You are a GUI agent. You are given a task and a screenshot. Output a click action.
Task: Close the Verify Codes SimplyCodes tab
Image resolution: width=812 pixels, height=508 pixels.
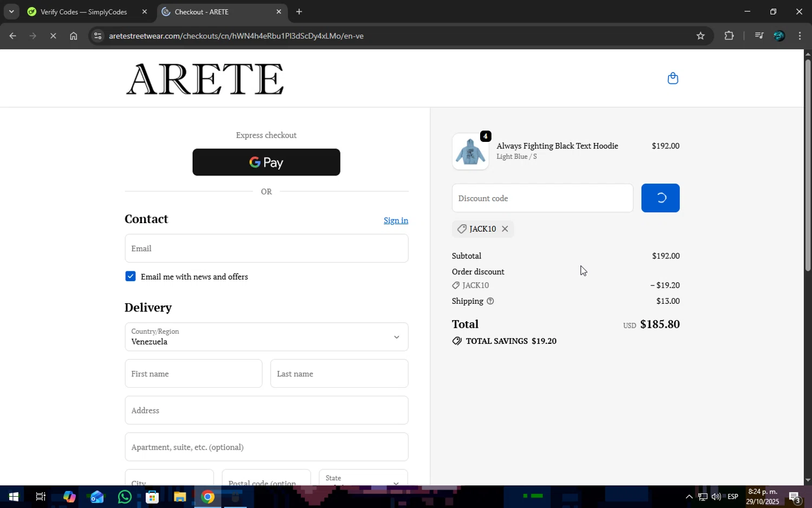click(145, 11)
